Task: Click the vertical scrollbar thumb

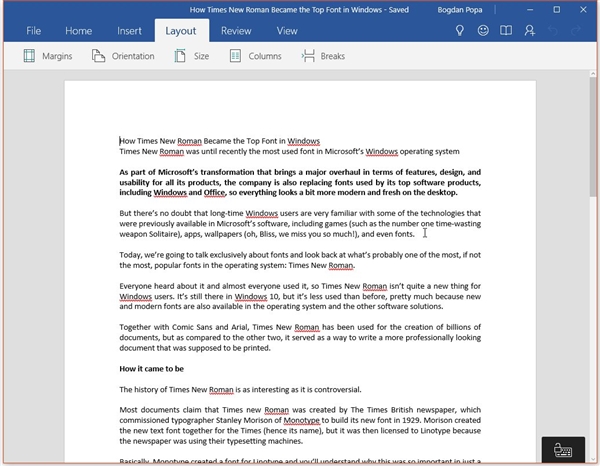Action: pos(593,136)
